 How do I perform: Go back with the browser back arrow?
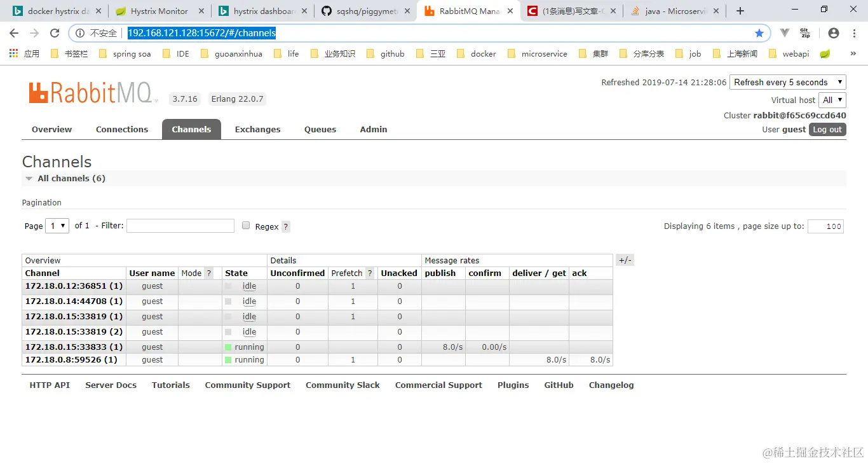14,33
